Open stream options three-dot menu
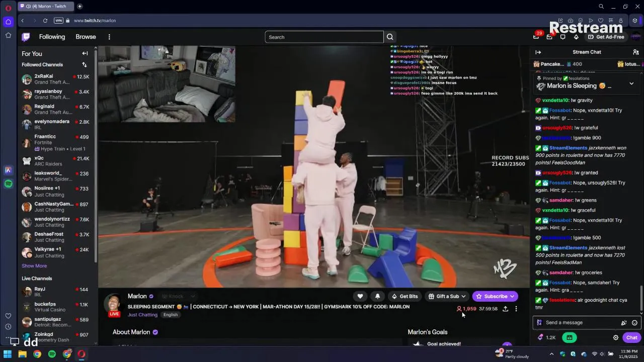644x362 pixels. tap(516, 309)
